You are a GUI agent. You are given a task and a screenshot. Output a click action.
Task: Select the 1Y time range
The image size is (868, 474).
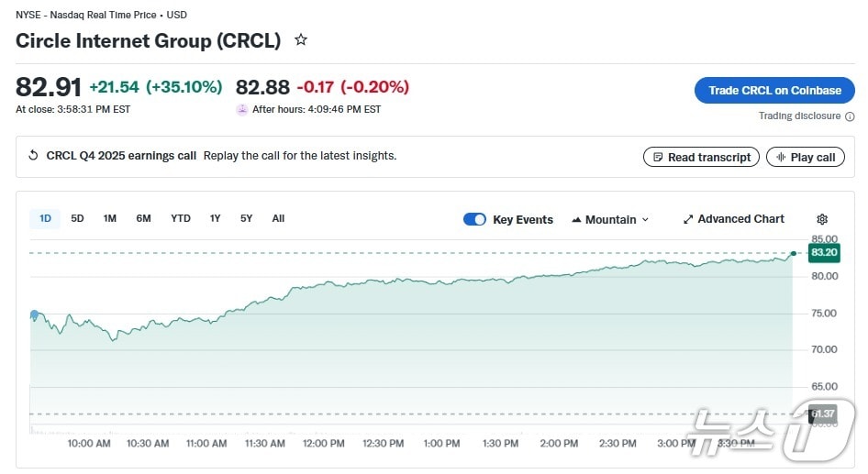(215, 218)
